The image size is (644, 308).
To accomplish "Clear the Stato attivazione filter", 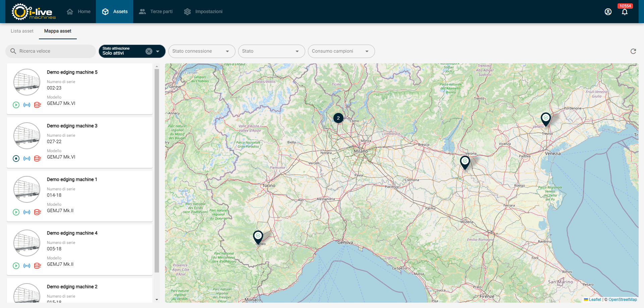I will click(x=149, y=51).
